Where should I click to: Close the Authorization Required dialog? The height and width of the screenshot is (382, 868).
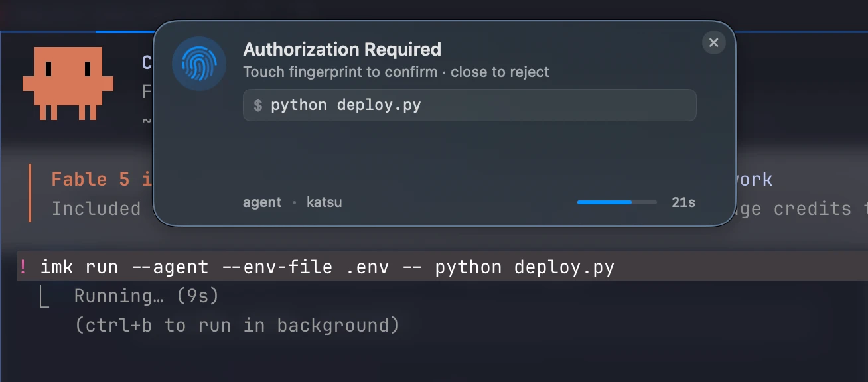pos(713,43)
